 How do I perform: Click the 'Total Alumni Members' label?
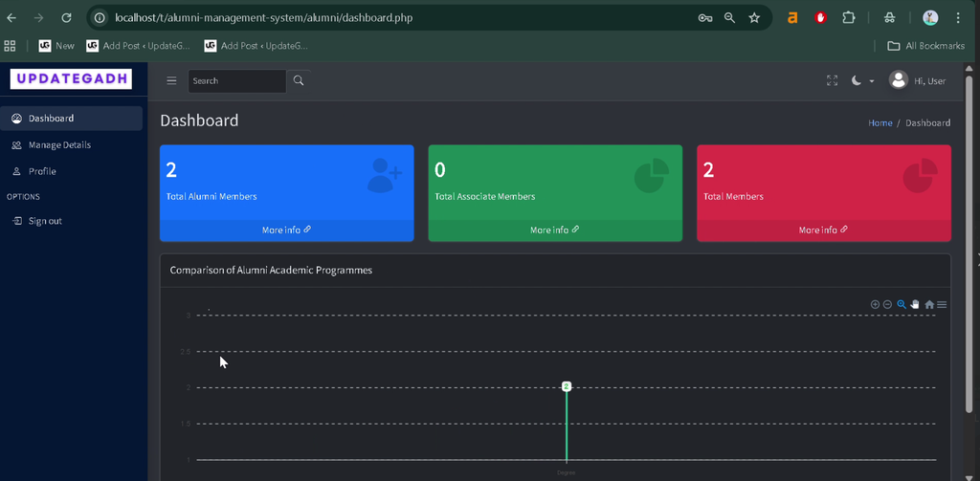tap(212, 196)
